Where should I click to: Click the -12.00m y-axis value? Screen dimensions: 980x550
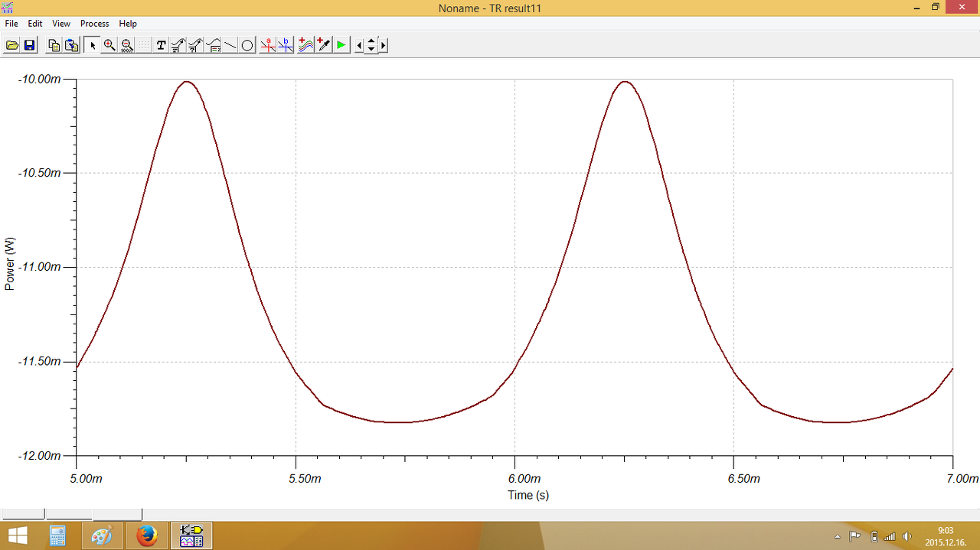coord(38,455)
